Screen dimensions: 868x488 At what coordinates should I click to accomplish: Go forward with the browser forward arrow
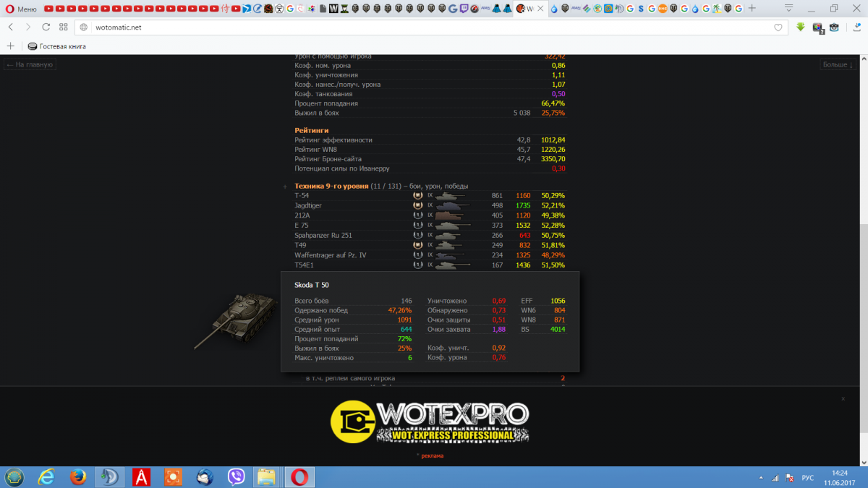[28, 27]
